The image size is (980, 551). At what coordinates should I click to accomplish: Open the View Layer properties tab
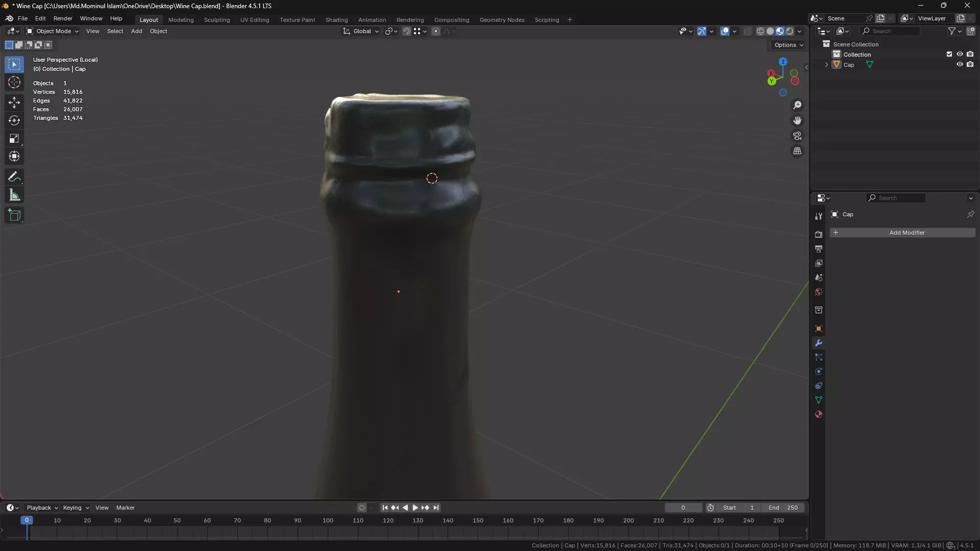click(x=819, y=263)
